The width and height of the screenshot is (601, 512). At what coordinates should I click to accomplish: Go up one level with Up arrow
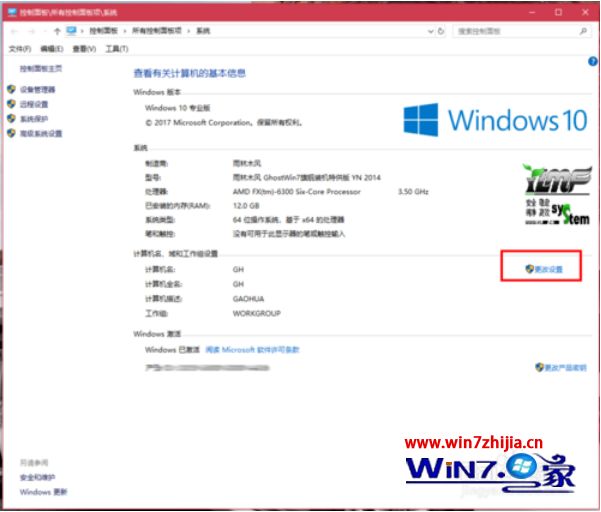[57, 31]
